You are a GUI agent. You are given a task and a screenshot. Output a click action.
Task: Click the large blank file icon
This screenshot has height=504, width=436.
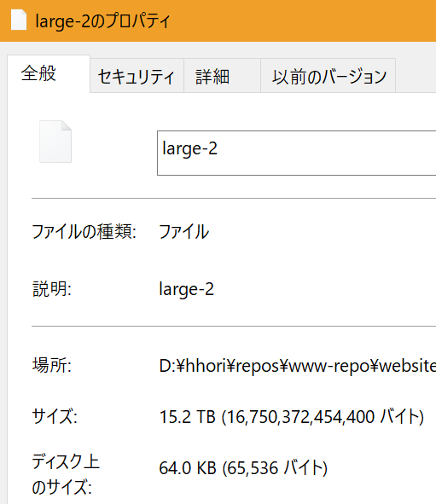click(x=55, y=142)
